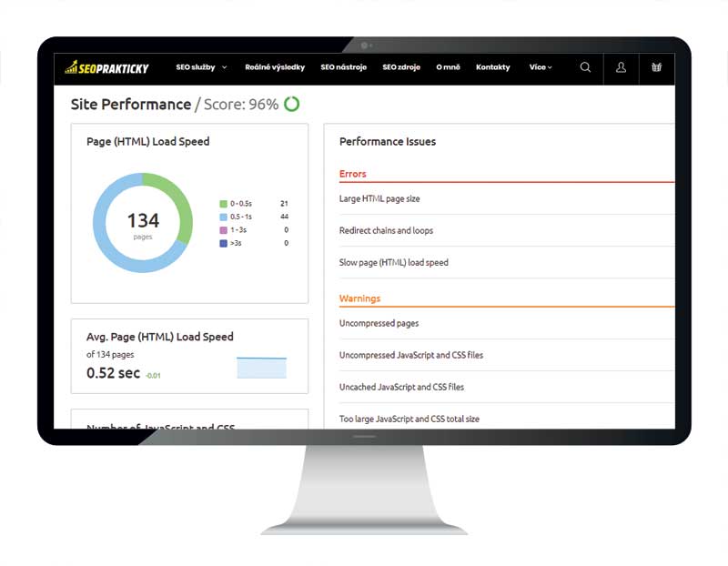Click the 0-0.5s count value 21
Viewport: 728px width, 566px height.
(x=284, y=204)
